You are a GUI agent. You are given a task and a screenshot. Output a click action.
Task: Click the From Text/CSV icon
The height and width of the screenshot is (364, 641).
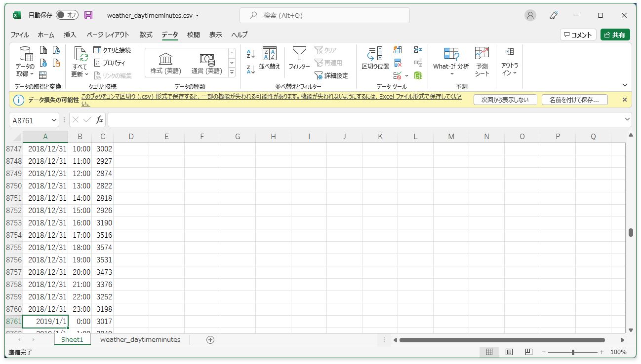(43, 50)
